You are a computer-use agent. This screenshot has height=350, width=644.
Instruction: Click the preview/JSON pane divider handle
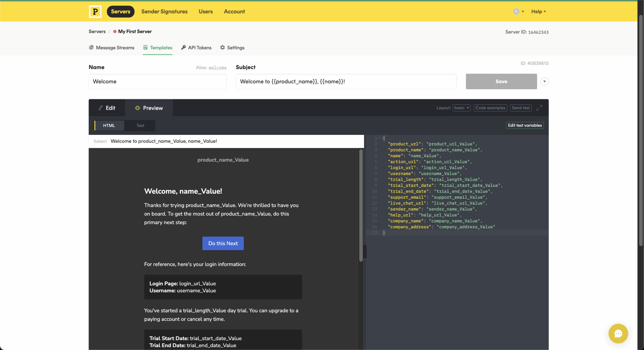[x=365, y=251]
